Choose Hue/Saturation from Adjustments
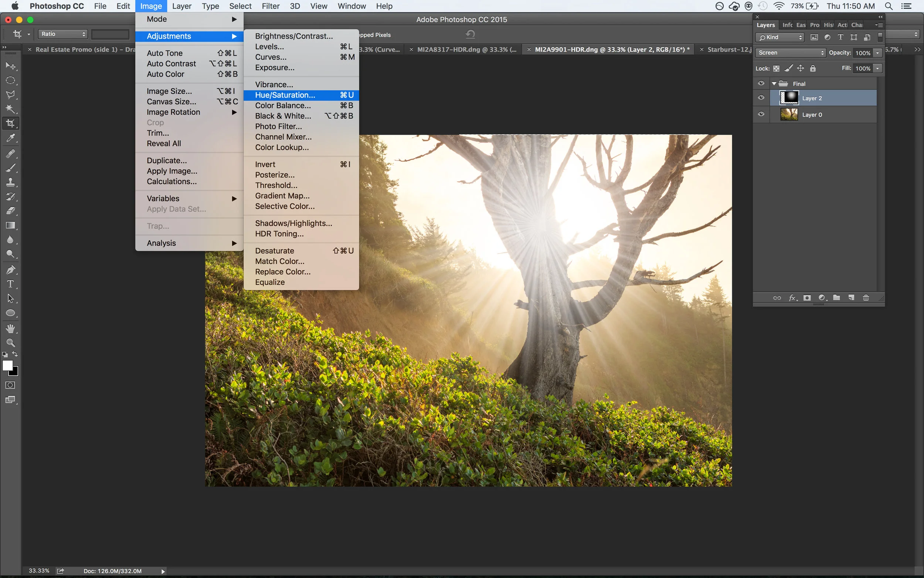 tap(301, 95)
